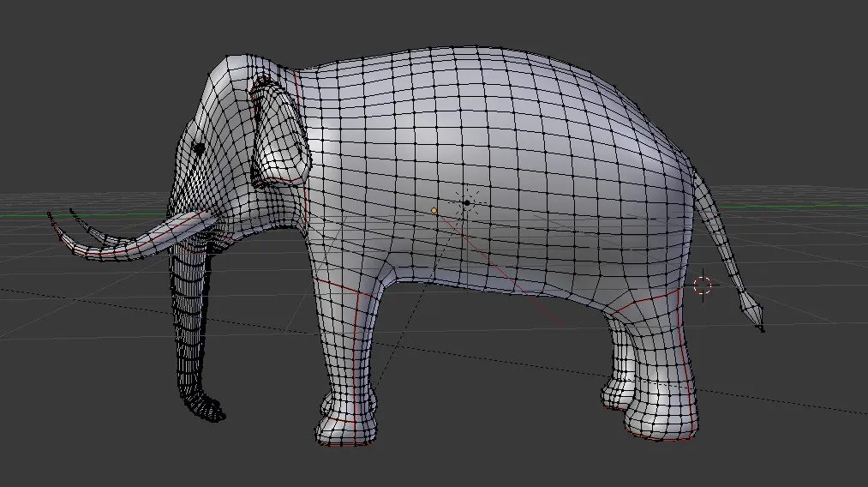The height and width of the screenshot is (487, 868).
Task: Click the red-white 3D cursor crosshair
Action: pos(703,286)
